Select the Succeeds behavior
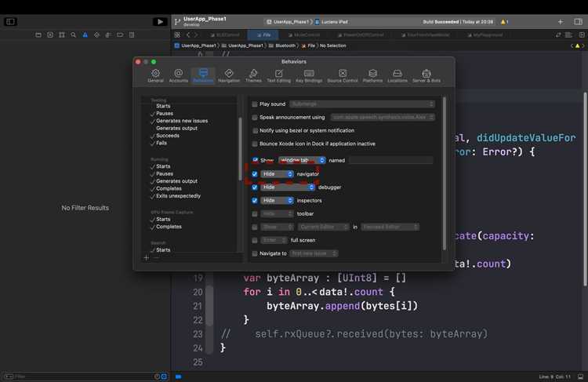The width and height of the screenshot is (588, 382). [168, 136]
